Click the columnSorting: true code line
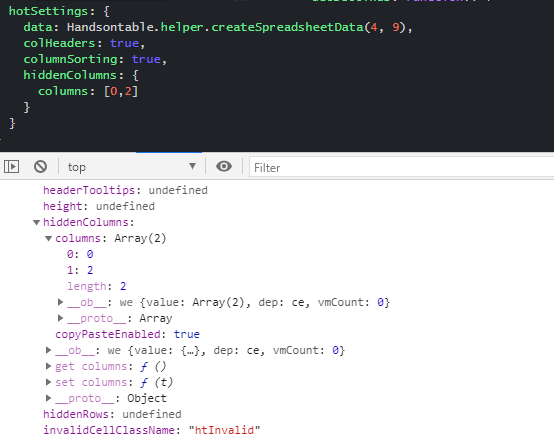Viewport: 554px width, 437px height. [x=95, y=59]
